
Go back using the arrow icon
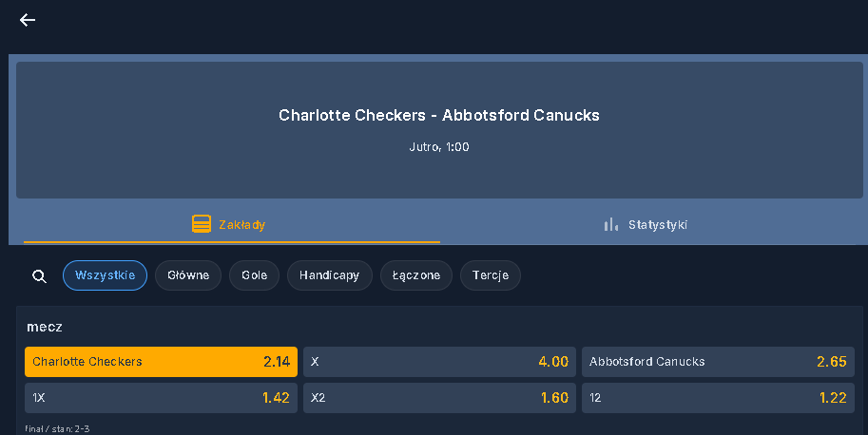(x=28, y=21)
